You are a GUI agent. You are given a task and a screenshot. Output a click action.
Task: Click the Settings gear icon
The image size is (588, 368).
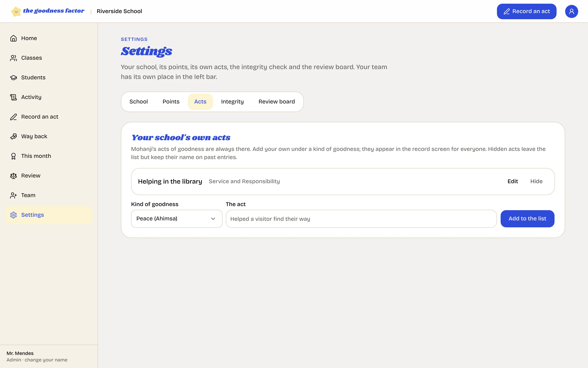[x=13, y=215]
